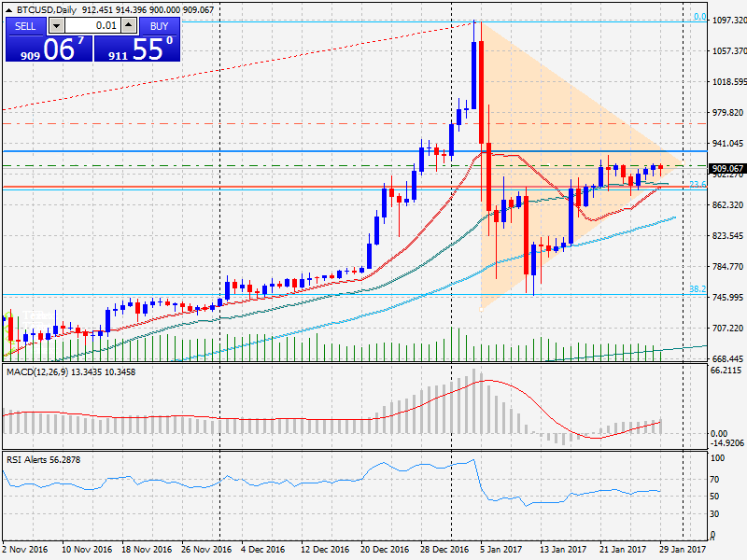Click the 909 06 sell price tile

(49, 49)
